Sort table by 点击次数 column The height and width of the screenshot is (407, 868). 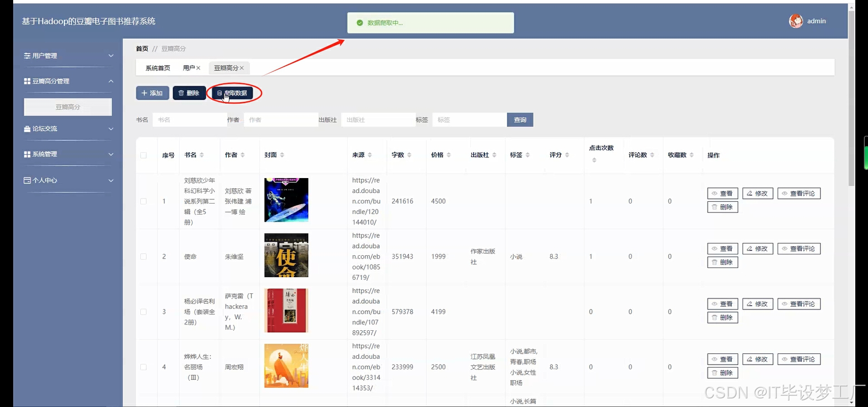(x=594, y=160)
